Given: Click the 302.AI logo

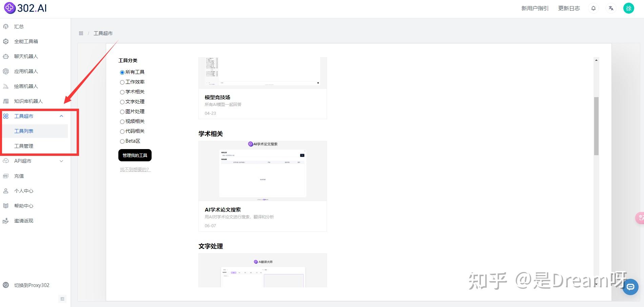Looking at the screenshot, I should 25,8.
